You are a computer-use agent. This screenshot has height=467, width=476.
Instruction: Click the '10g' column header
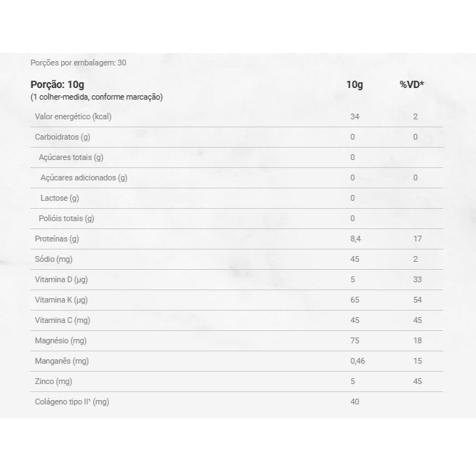pyautogui.click(x=354, y=85)
